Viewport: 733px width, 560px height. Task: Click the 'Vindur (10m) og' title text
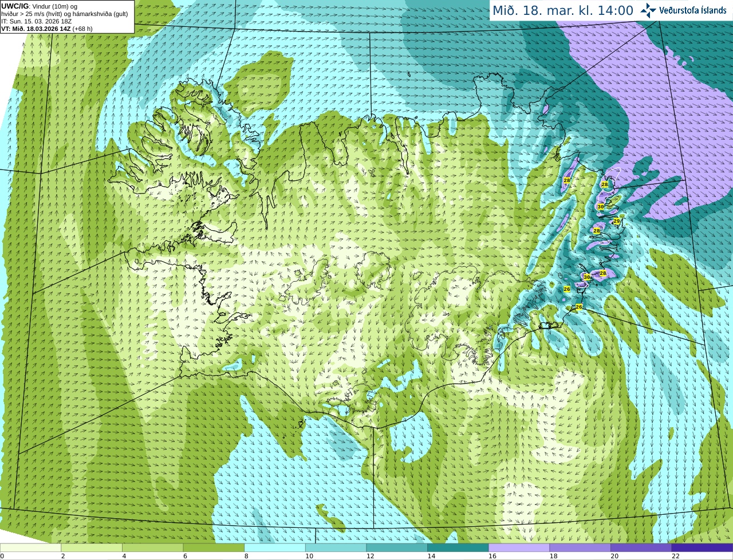(x=55, y=6)
